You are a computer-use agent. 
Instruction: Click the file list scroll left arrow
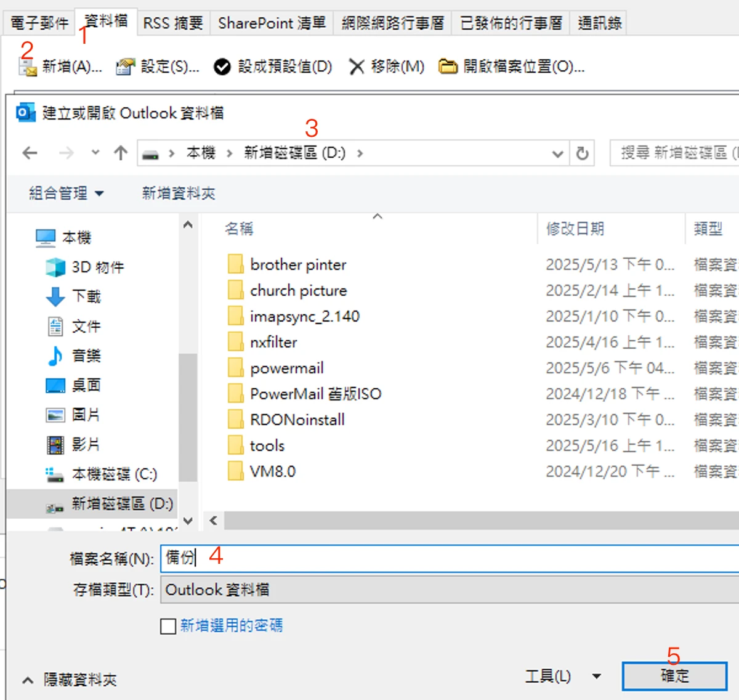tap(213, 521)
